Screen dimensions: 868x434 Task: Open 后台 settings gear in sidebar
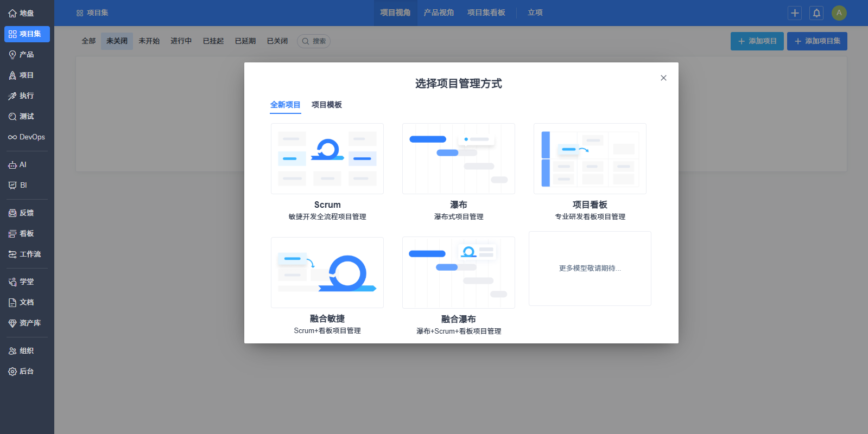(12, 372)
